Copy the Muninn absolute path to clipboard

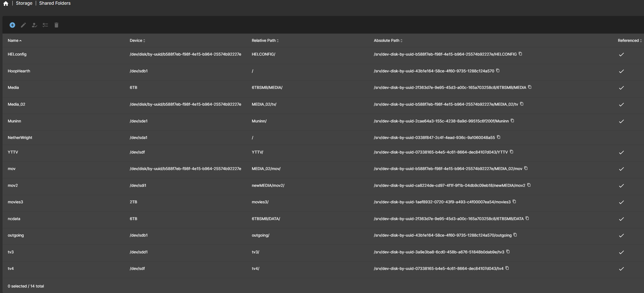512,121
